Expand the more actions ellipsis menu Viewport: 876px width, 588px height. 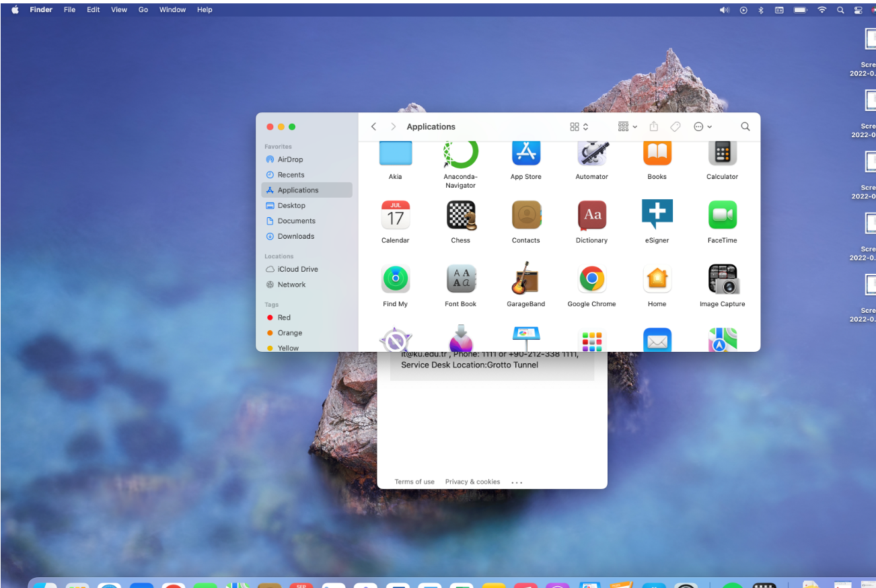(702, 126)
